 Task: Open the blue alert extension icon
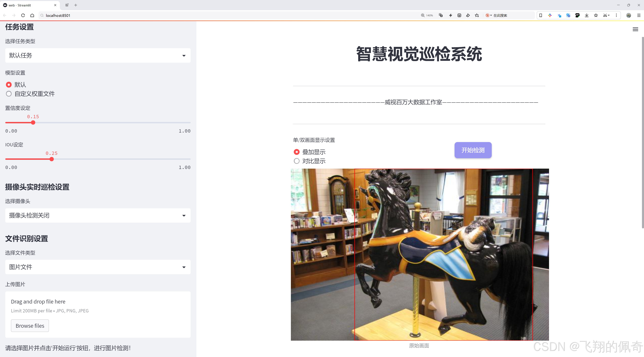(x=559, y=15)
